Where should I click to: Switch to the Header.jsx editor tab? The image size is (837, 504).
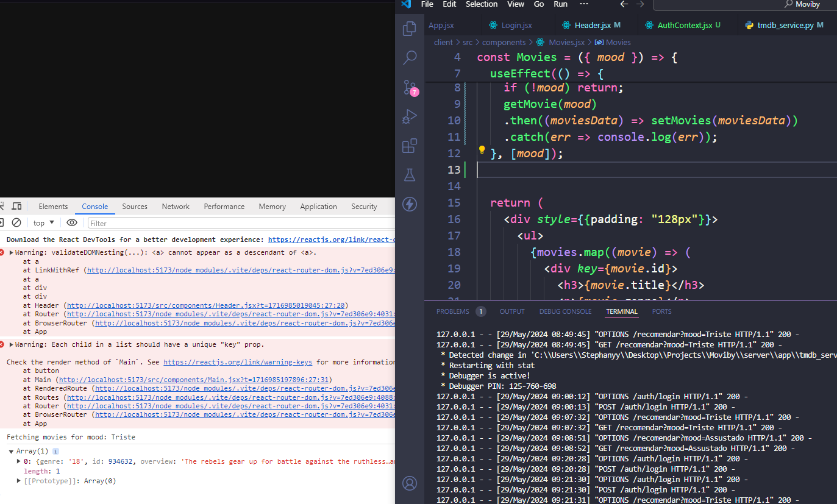[x=592, y=26]
